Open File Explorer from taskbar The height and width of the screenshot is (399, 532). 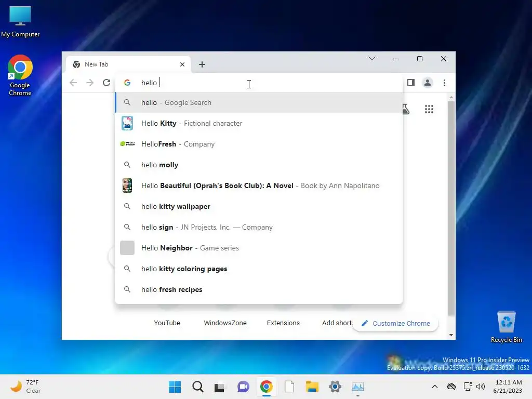coord(312,387)
